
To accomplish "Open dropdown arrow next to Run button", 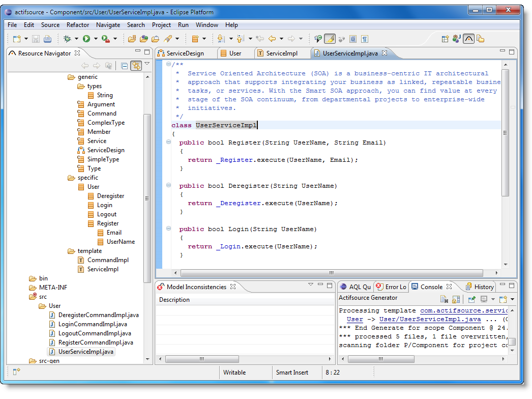I will click(x=96, y=39).
